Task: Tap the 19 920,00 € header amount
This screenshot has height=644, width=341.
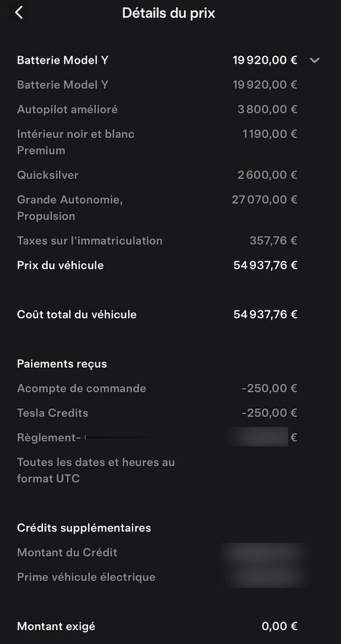Action: coord(265,61)
